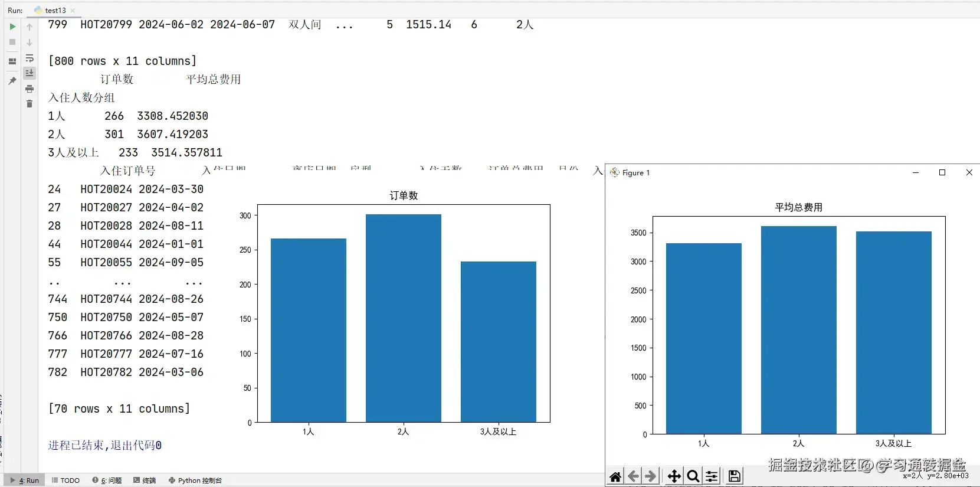Clear console output with trash icon
Image resolution: width=980 pixels, height=487 pixels.
pos(30,104)
